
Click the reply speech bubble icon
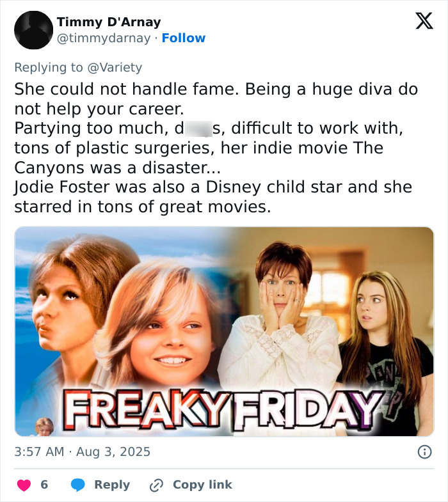pos(78,485)
